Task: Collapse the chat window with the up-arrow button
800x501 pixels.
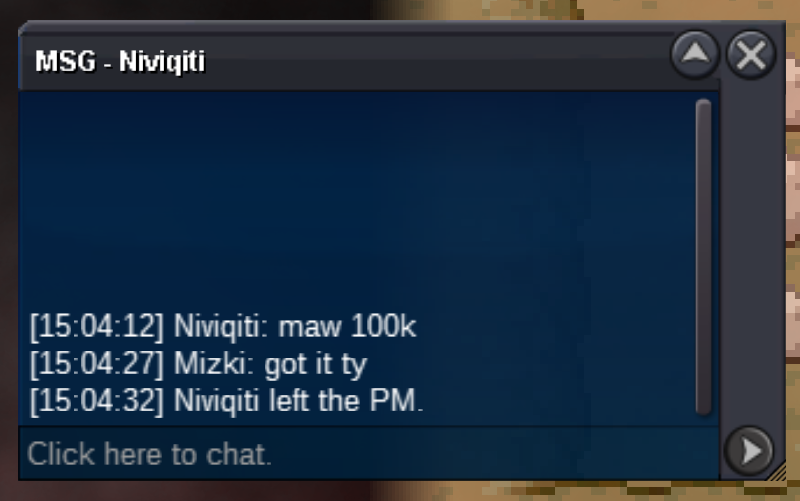Action: tap(695, 54)
